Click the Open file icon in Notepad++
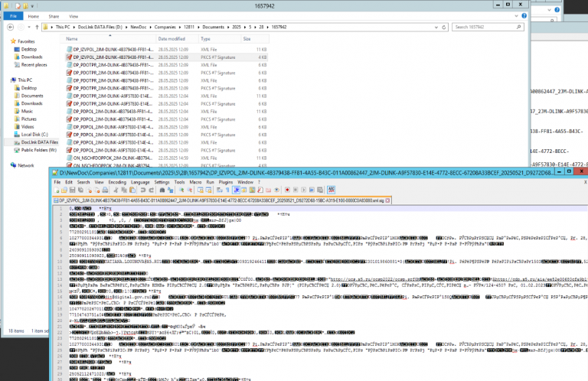 click(64, 190)
